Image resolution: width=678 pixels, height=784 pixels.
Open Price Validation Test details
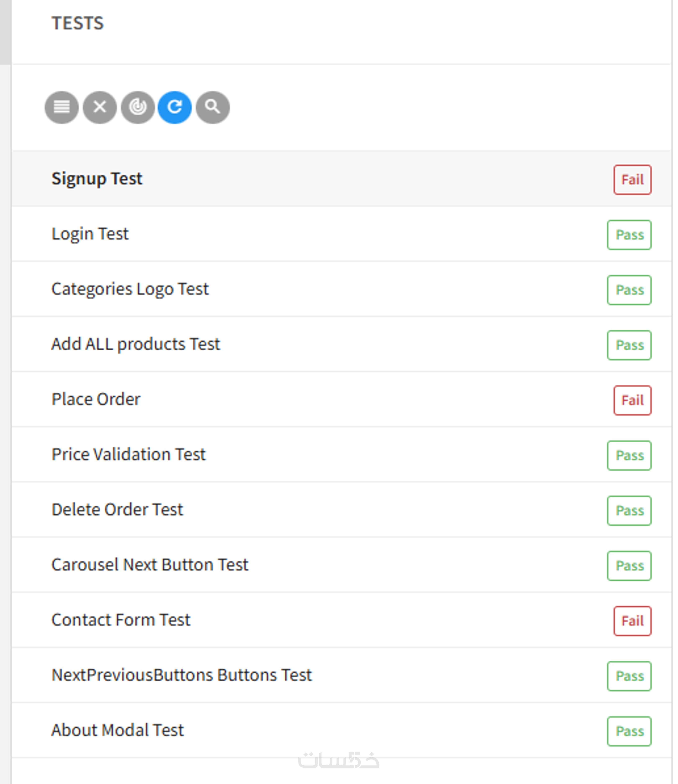click(x=129, y=455)
